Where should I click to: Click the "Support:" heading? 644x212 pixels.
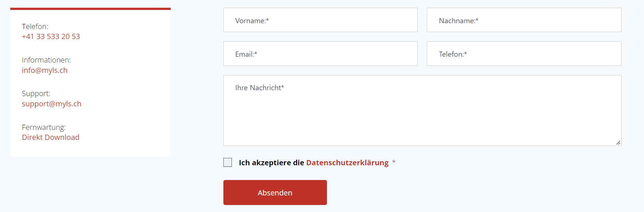(36, 93)
